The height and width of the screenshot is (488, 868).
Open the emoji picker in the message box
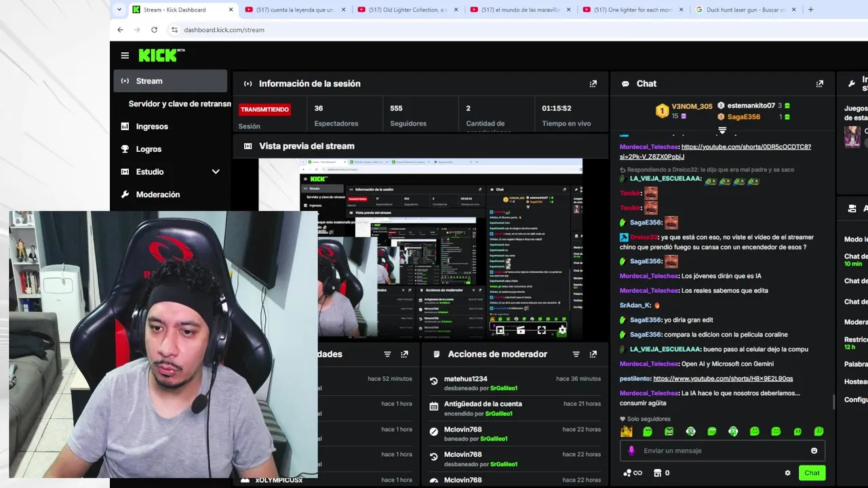[x=814, y=451]
